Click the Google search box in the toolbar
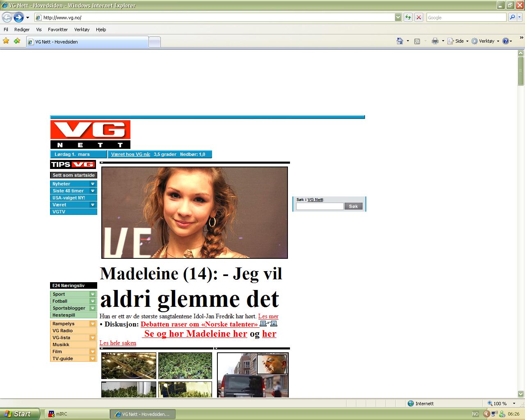Screen dimensions: 525x420 pyautogui.click(x=466, y=17)
